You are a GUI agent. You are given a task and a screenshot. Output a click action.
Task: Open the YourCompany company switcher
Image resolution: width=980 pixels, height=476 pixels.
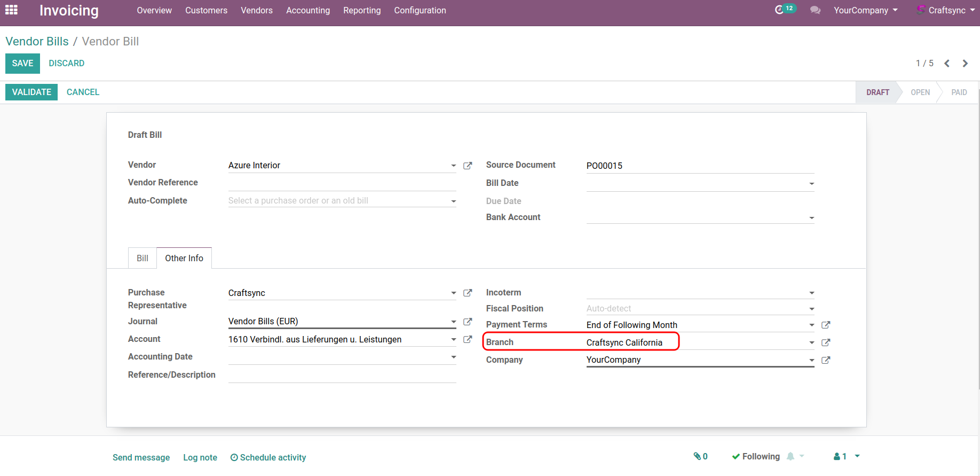coord(865,10)
